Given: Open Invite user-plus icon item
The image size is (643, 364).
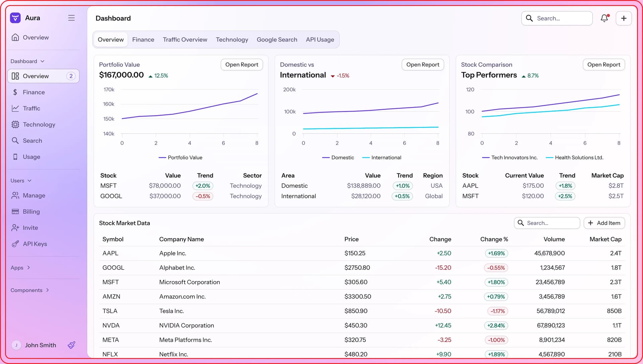Looking at the screenshot, I should point(15,228).
